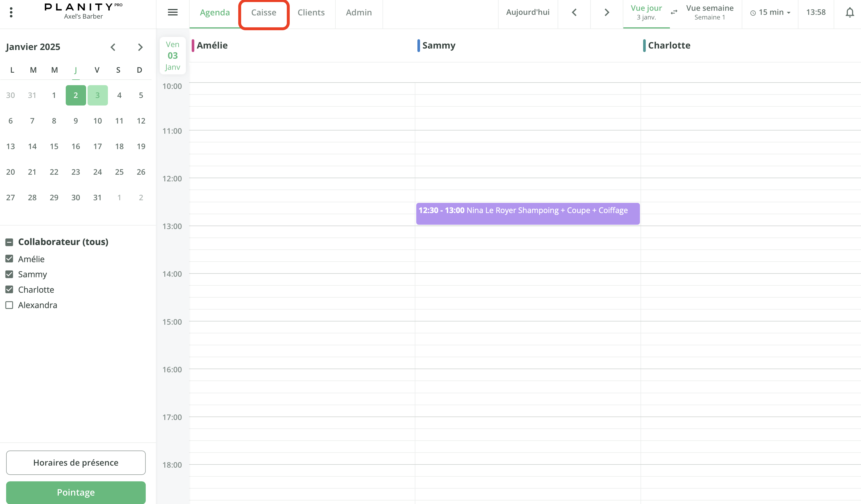Go to previous day in agenda

[x=574, y=12]
